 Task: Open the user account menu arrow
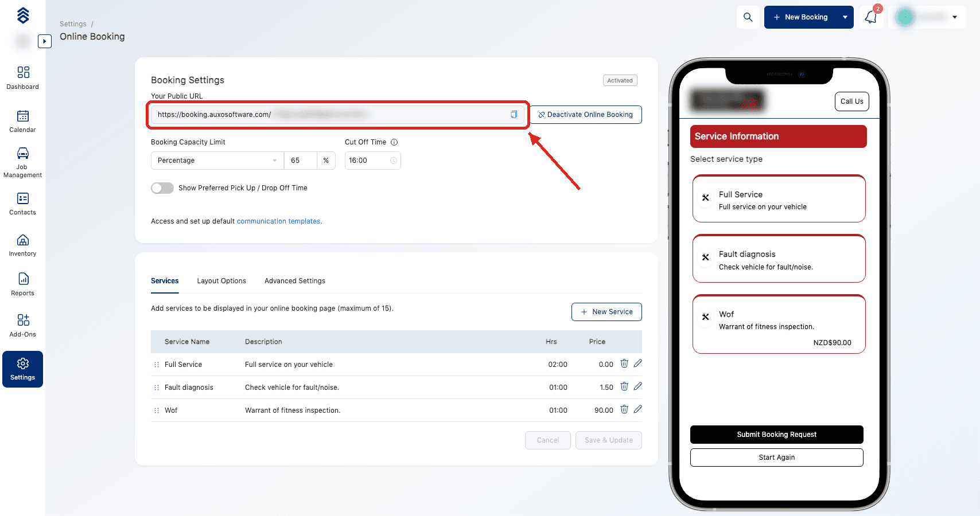click(955, 17)
